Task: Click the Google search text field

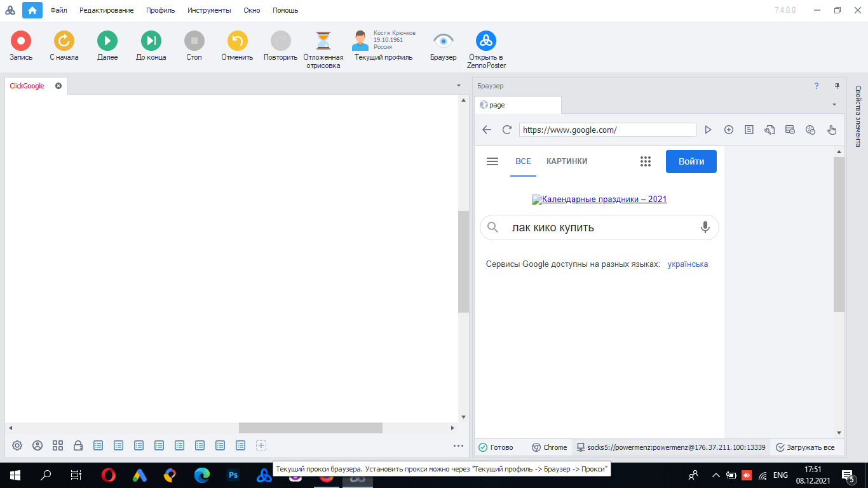Action: pos(599,227)
